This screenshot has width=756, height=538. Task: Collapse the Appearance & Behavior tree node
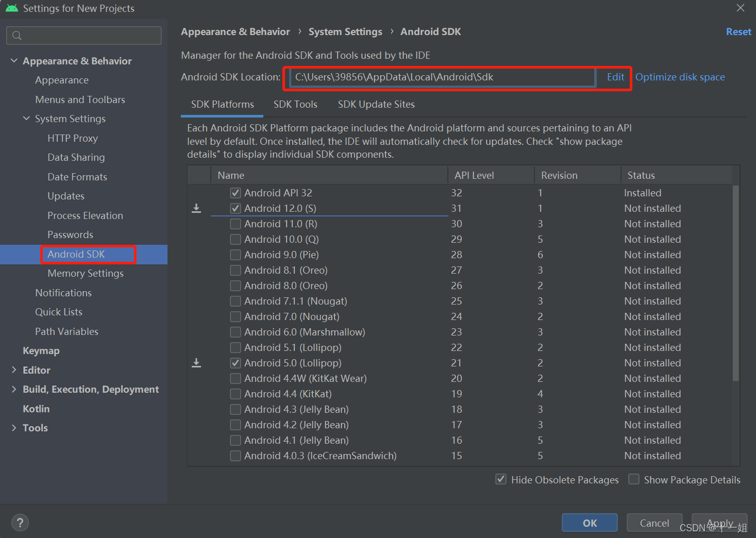[14, 61]
